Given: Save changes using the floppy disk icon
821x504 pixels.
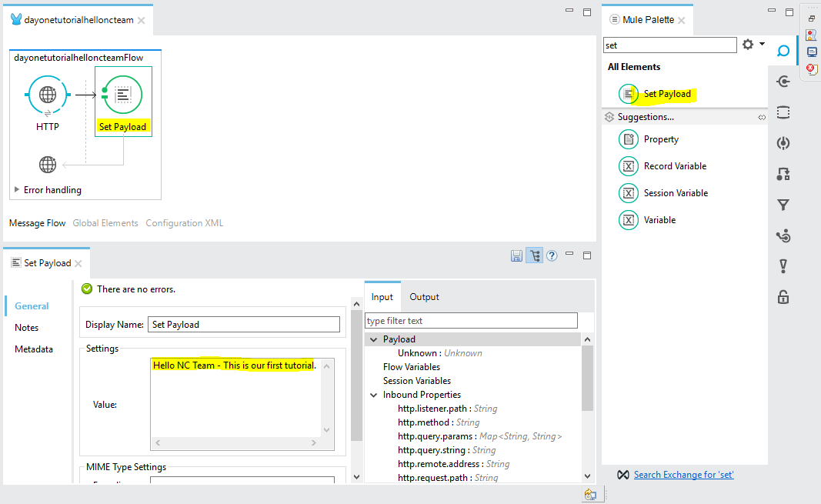Looking at the screenshot, I should [x=516, y=255].
